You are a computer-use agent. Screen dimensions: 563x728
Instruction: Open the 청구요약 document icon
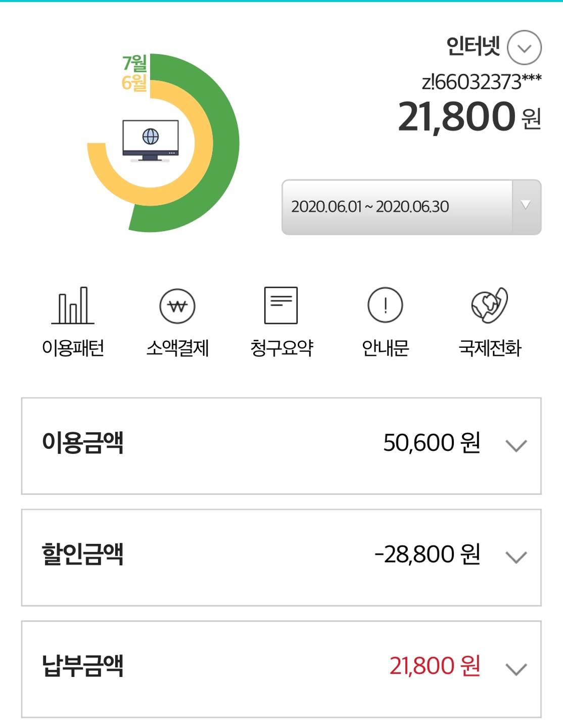(x=281, y=305)
